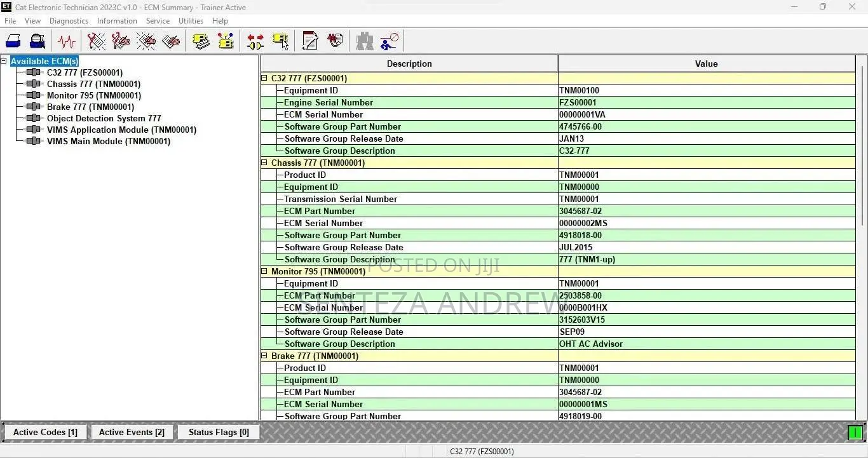Select Brake 777 (TNM00001) ECM in tree

point(90,107)
